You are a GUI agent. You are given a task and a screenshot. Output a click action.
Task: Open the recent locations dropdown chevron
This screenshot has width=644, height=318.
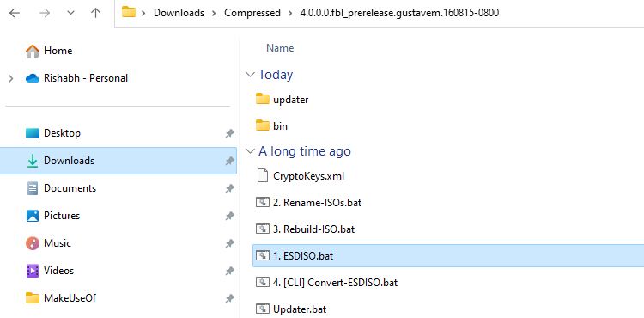click(x=70, y=13)
